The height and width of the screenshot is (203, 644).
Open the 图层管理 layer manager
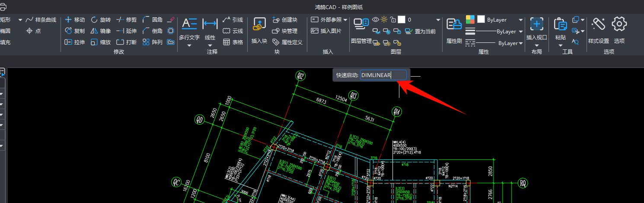(361, 30)
